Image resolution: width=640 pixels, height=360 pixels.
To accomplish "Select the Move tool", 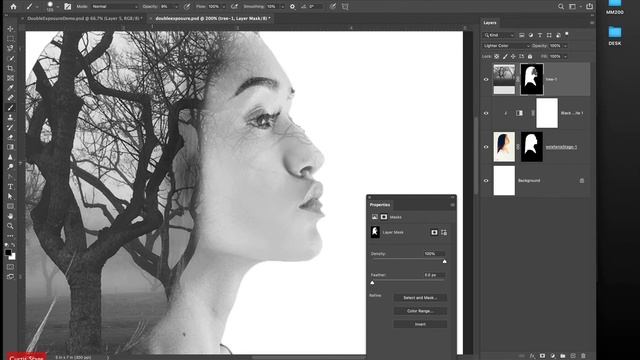I will point(11,29).
